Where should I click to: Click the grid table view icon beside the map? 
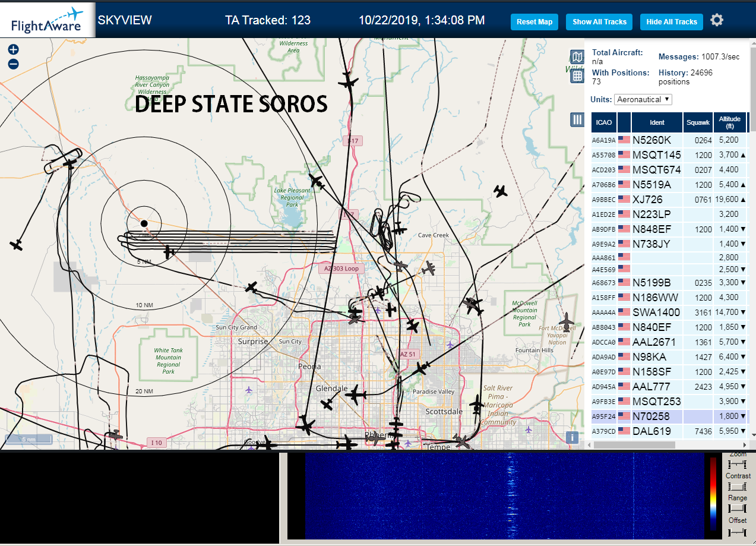(577, 76)
